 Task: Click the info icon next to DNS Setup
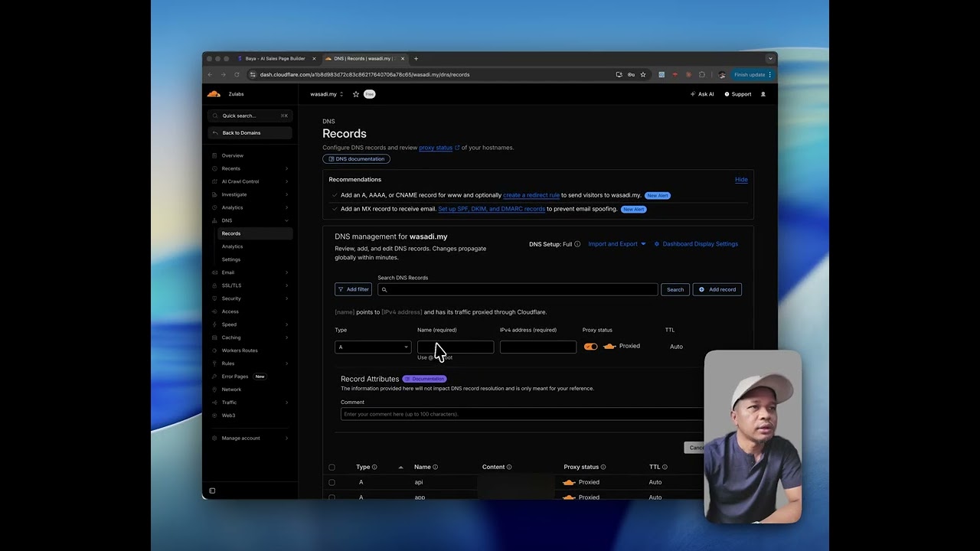tap(577, 244)
